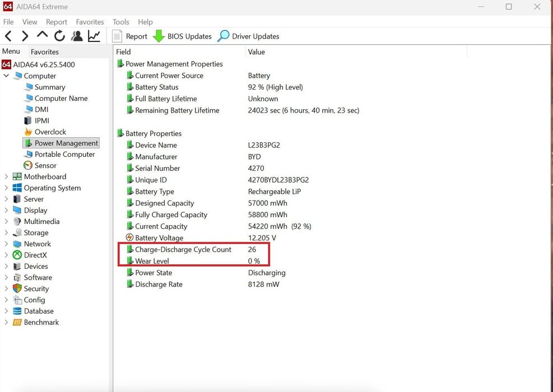Open the Favorites menu in menu bar
This screenshot has width=553, height=392.
tap(90, 22)
